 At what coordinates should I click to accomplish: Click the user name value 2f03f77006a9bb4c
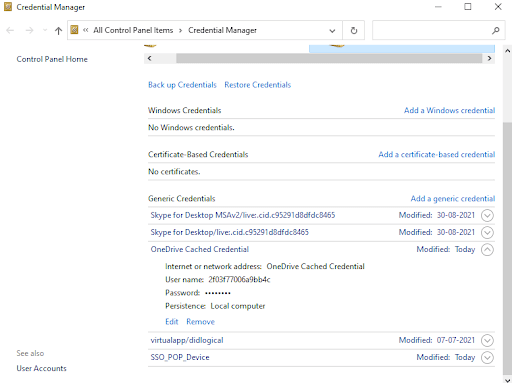[239, 280]
